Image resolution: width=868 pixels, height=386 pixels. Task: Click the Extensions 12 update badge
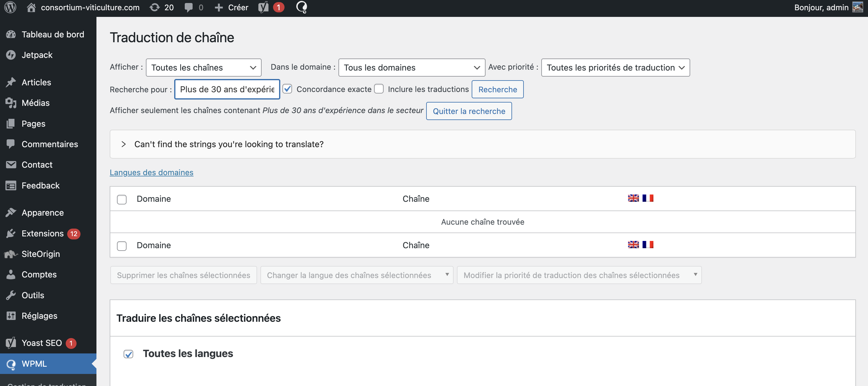(x=74, y=234)
